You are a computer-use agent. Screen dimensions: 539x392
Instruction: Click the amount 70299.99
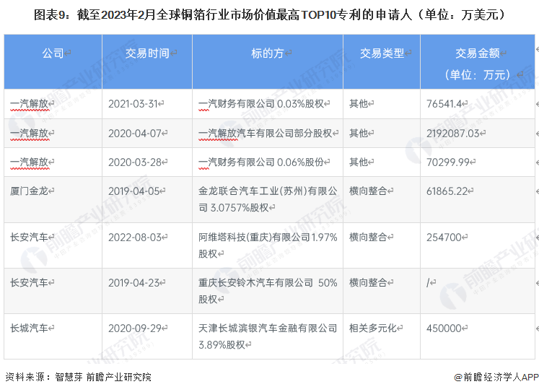[448, 162]
